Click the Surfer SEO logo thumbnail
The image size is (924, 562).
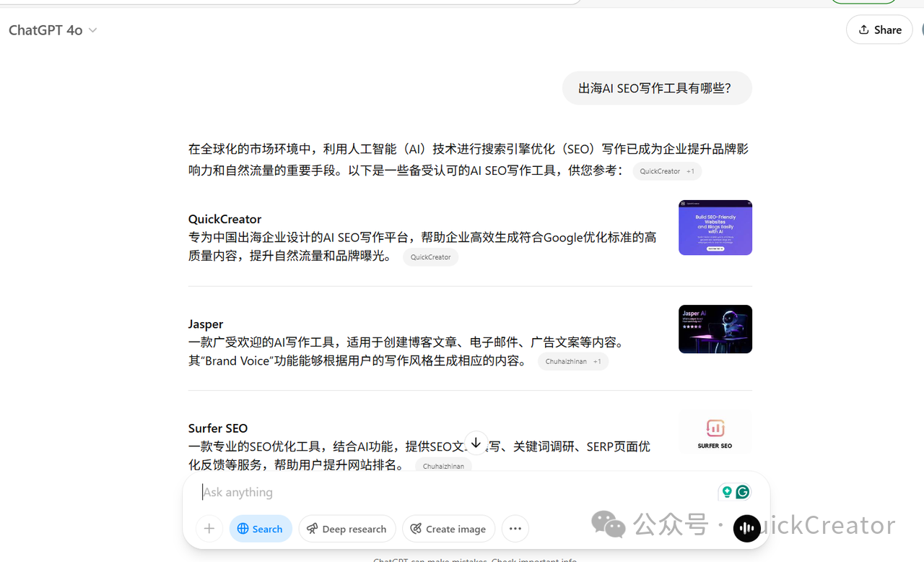coord(715,433)
